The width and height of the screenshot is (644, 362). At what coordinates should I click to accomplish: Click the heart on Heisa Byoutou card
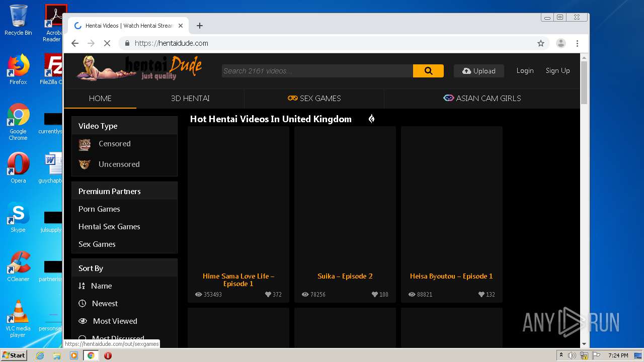[481, 295]
